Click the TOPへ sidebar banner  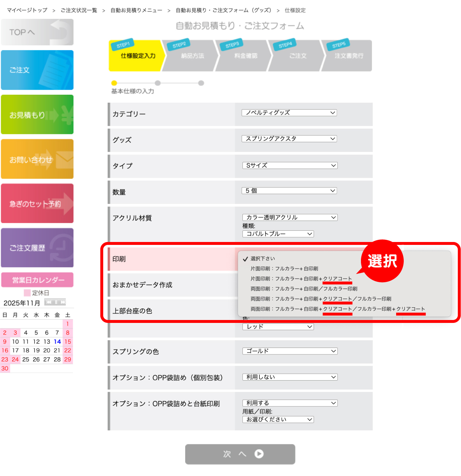[37, 32]
